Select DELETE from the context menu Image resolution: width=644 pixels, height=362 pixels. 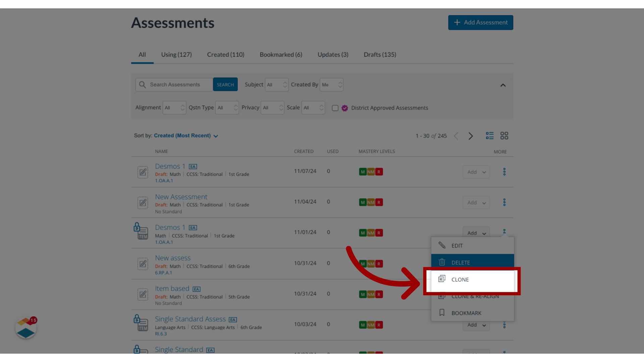click(473, 262)
